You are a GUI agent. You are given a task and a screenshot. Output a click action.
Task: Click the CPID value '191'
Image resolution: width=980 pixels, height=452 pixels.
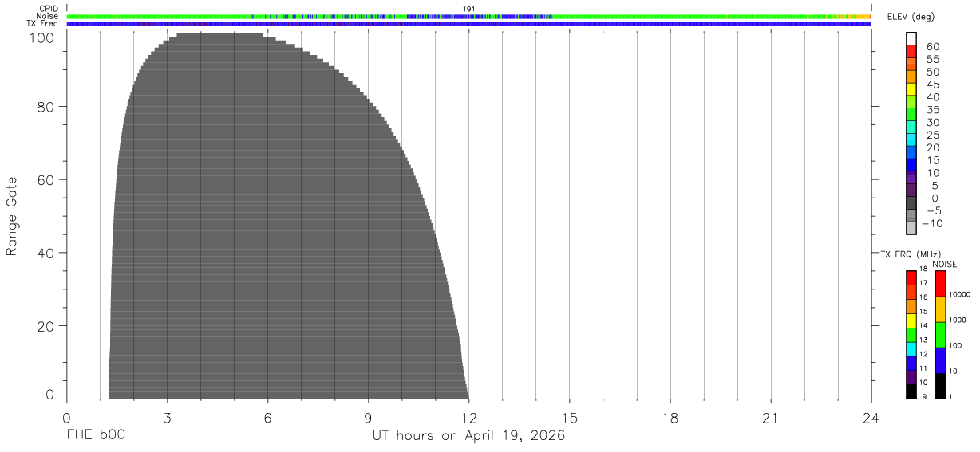tap(469, 9)
